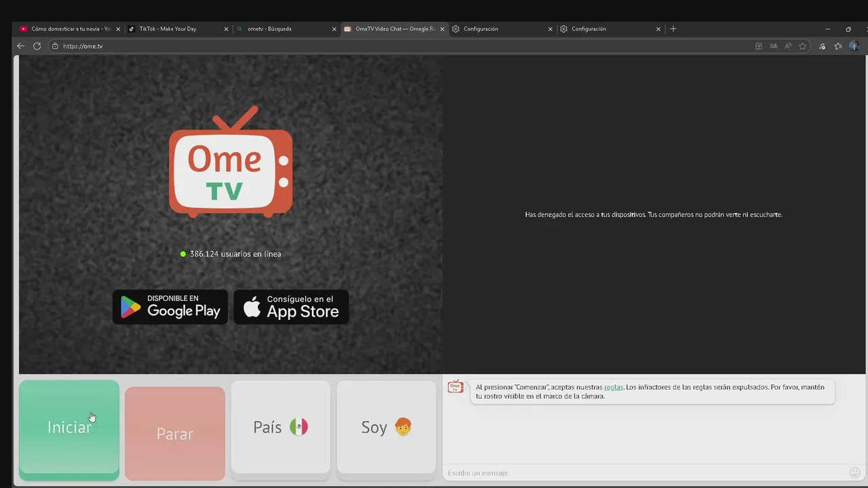View site information via the lock icon
The height and width of the screenshot is (488, 868).
(55, 46)
